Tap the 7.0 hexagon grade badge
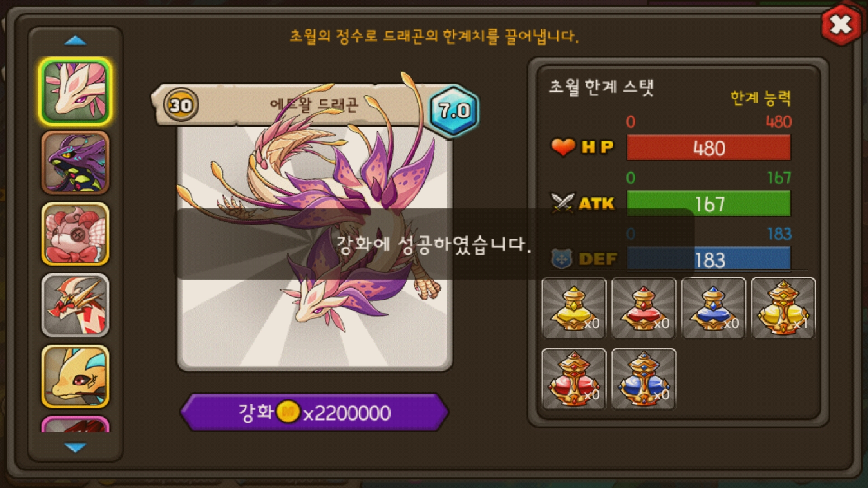This screenshot has width=868, height=488. pyautogui.click(x=454, y=110)
